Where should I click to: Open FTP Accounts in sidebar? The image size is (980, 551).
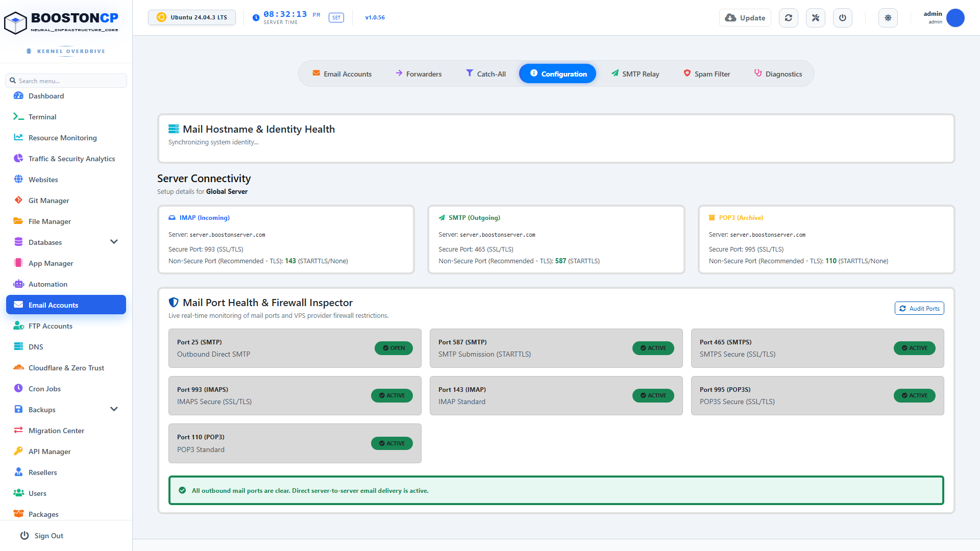coord(66,326)
